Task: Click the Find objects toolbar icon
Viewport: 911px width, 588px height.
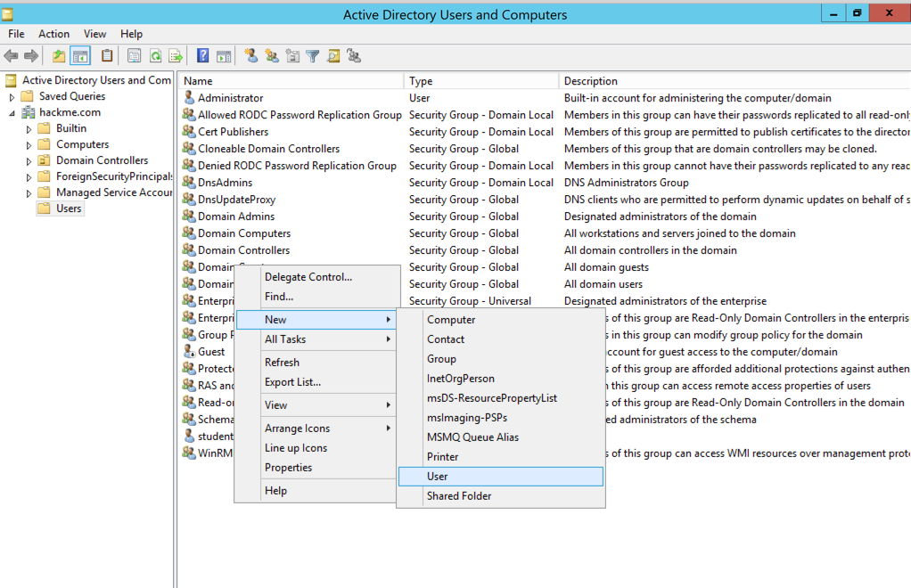Action: pyautogui.click(x=333, y=56)
